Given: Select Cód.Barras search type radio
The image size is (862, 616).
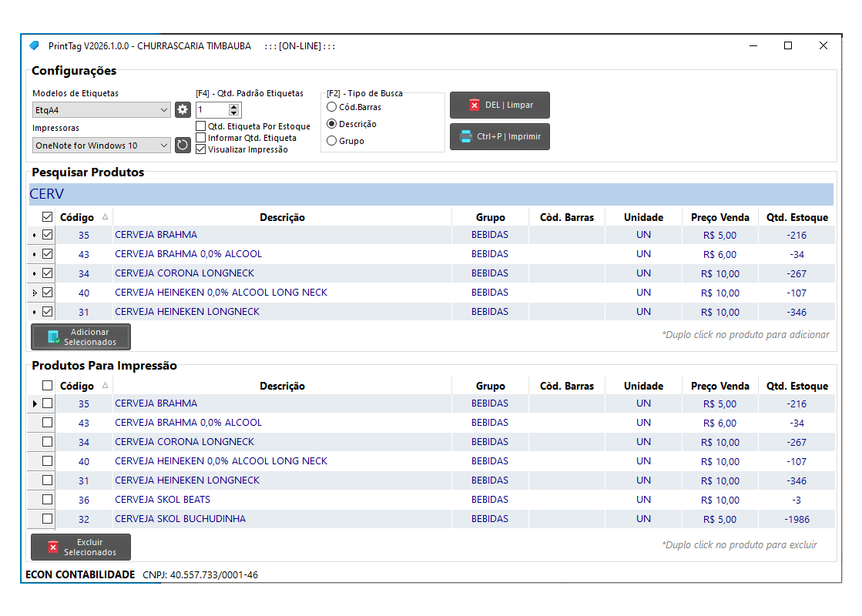Looking at the screenshot, I should click(332, 107).
